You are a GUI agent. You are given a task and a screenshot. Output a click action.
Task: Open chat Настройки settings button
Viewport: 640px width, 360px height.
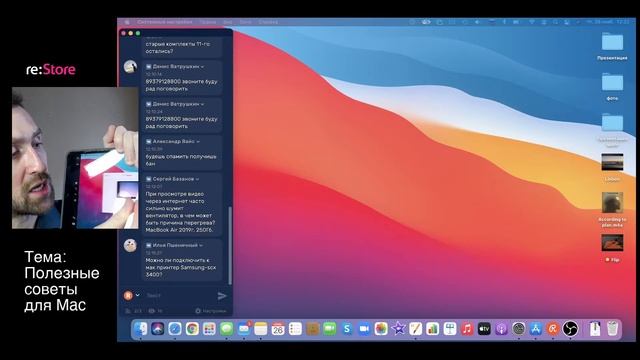coord(211,311)
